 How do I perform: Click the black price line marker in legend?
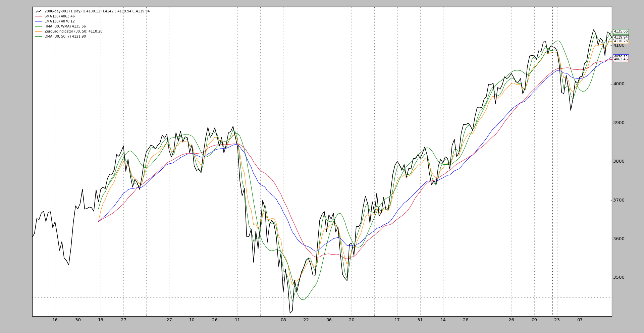coord(39,11)
